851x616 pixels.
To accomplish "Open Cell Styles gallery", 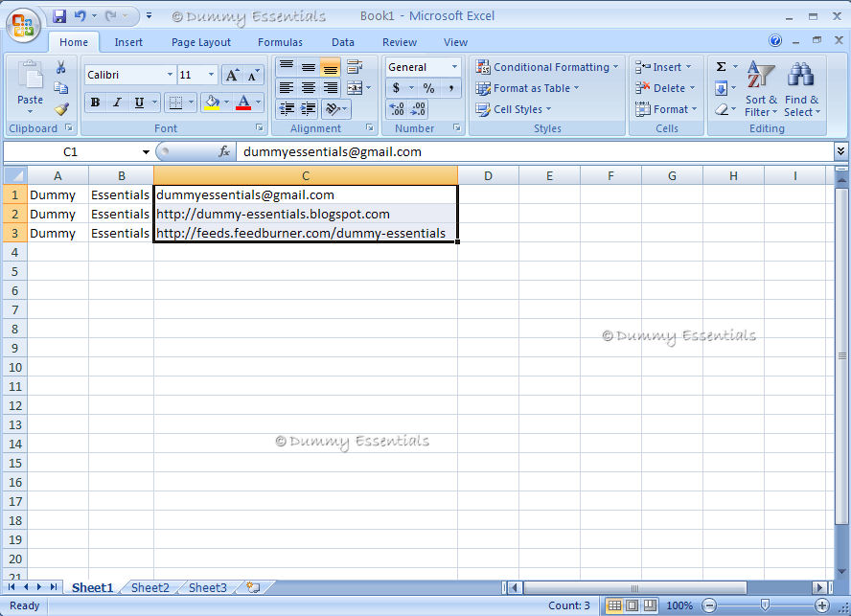I will click(x=514, y=109).
